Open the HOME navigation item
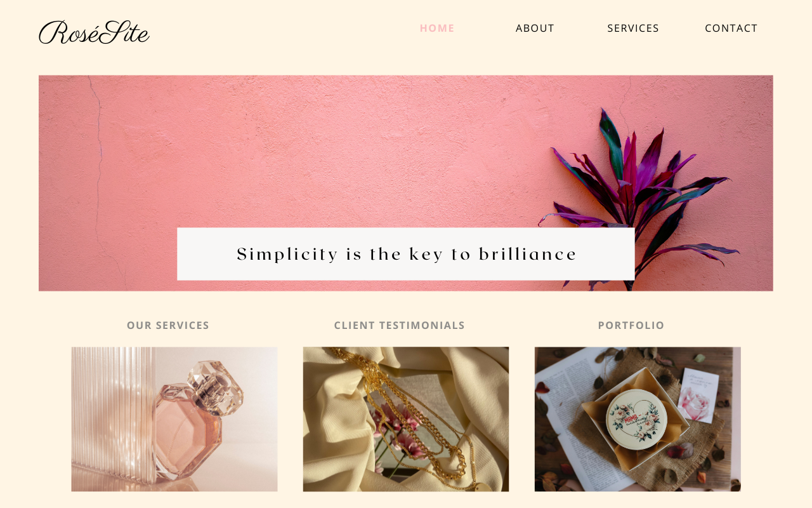 tap(437, 28)
